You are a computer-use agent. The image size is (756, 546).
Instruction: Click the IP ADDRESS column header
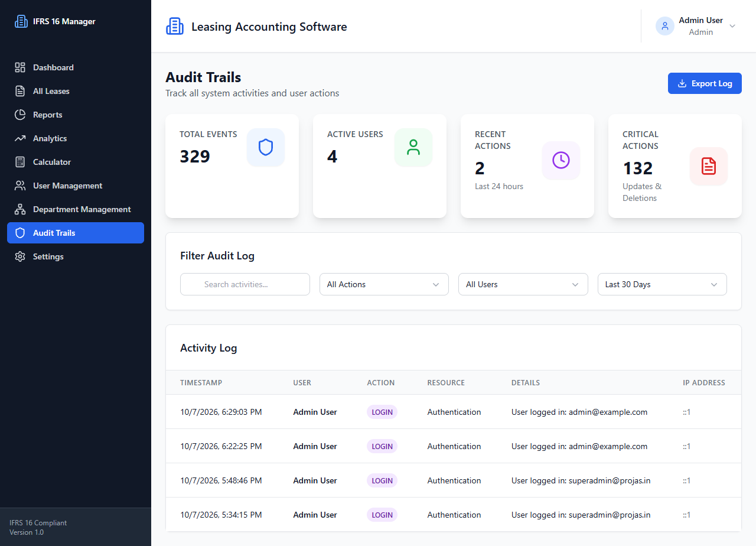704,383
